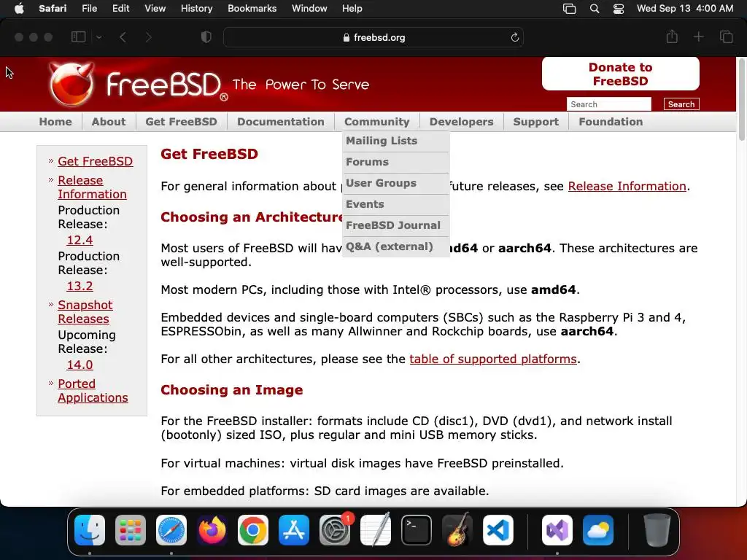Image resolution: width=747 pixels, height=560 pixels.
Task: Open Release Information sidebar link
Action: click(92, 187)
